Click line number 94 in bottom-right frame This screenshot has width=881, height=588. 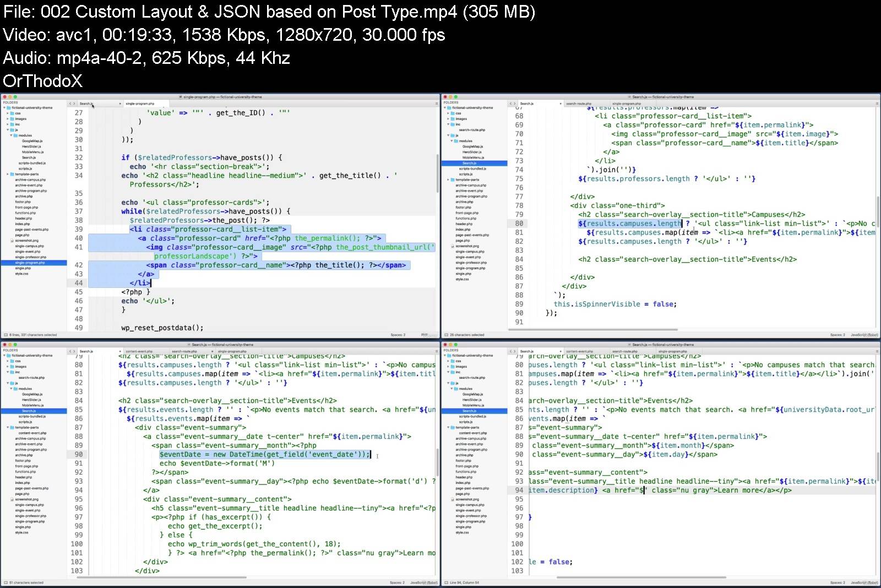coord(519,491)
